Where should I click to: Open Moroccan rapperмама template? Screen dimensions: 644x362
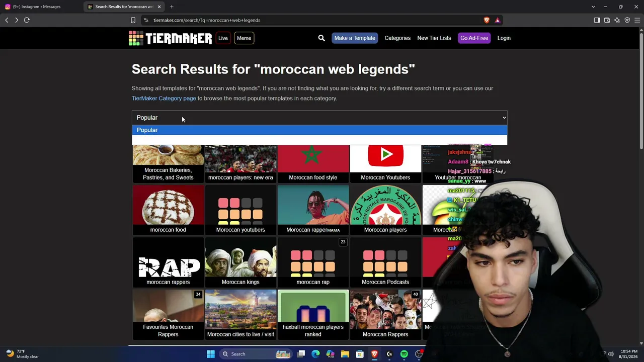click(x=313, y=210)
